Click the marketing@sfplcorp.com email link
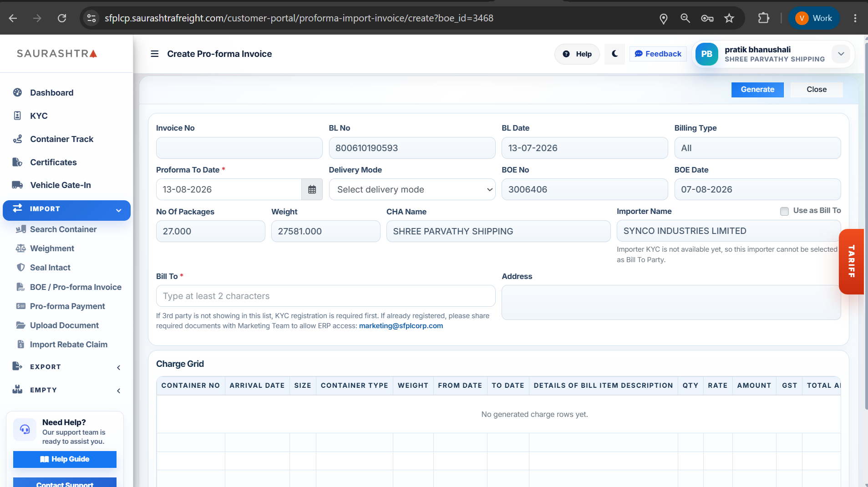This screenshot has width=868, height=487. pyautogui.click(x=401, y=326)
